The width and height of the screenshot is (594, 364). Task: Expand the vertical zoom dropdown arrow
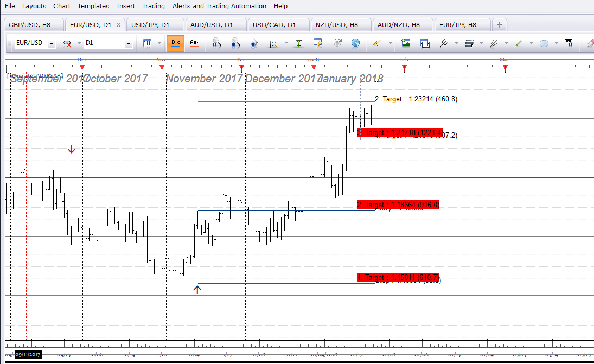tap(286, 43)
